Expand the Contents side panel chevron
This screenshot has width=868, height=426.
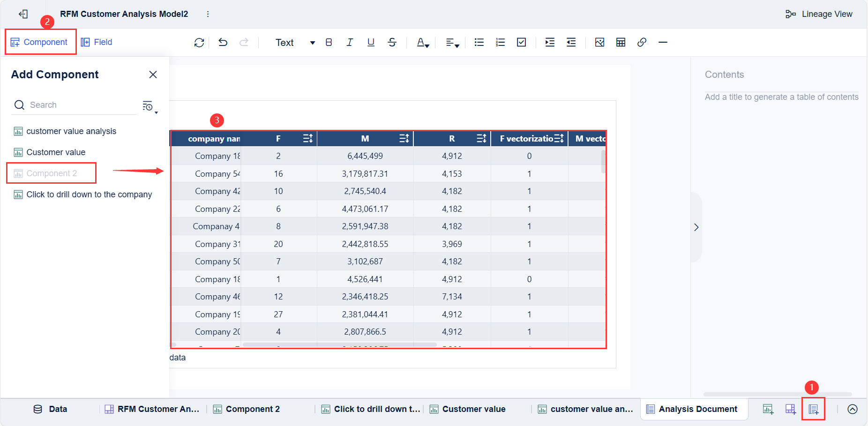click(696, 227)
